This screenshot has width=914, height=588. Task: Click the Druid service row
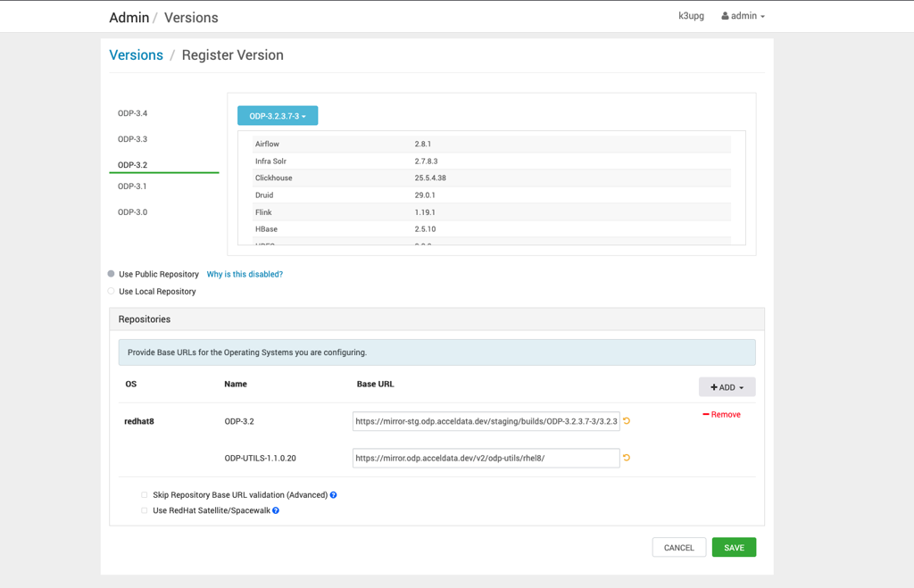pyautogui.click(x=492, y=195)
